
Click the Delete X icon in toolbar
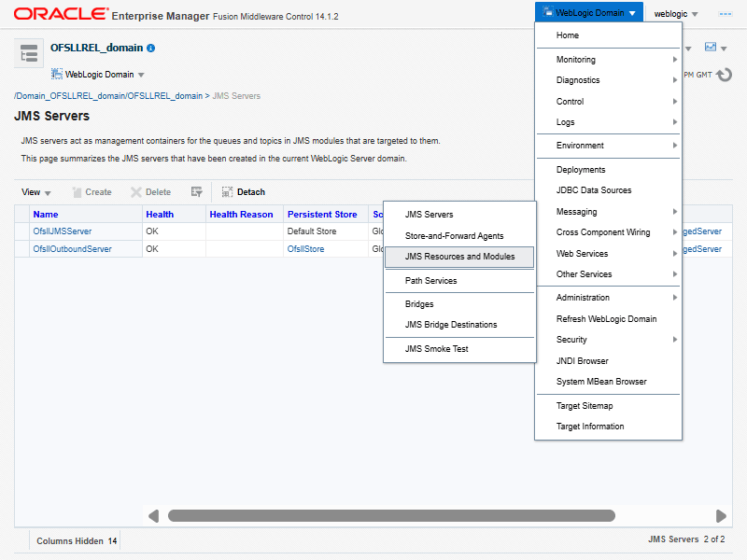coord(135,192)
